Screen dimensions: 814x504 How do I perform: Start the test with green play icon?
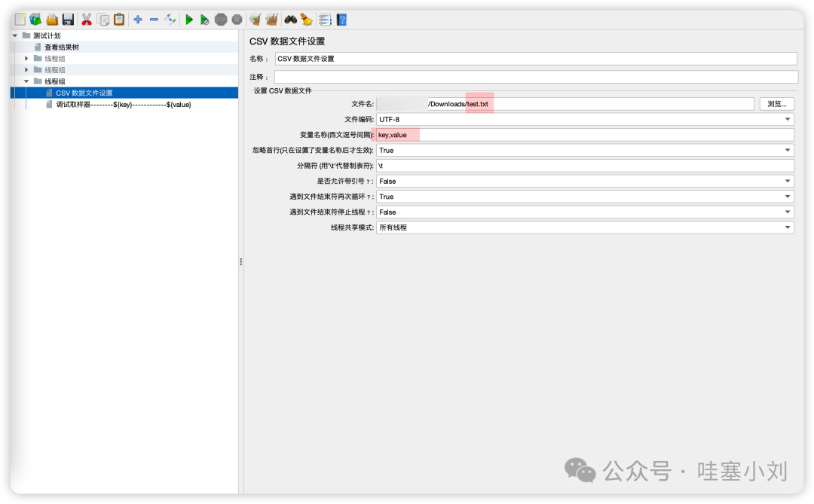189,20
